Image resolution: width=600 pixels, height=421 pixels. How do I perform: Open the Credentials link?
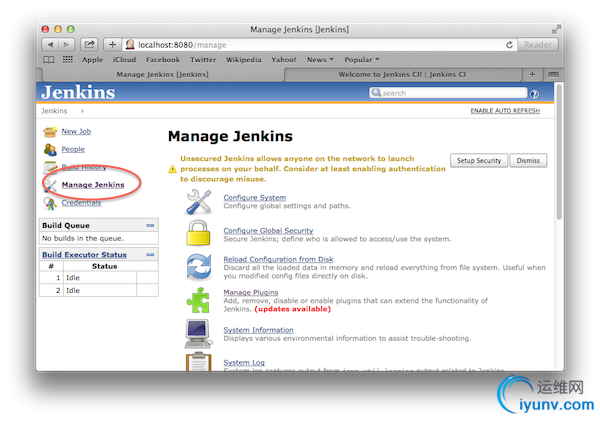[x=81, y=202]
